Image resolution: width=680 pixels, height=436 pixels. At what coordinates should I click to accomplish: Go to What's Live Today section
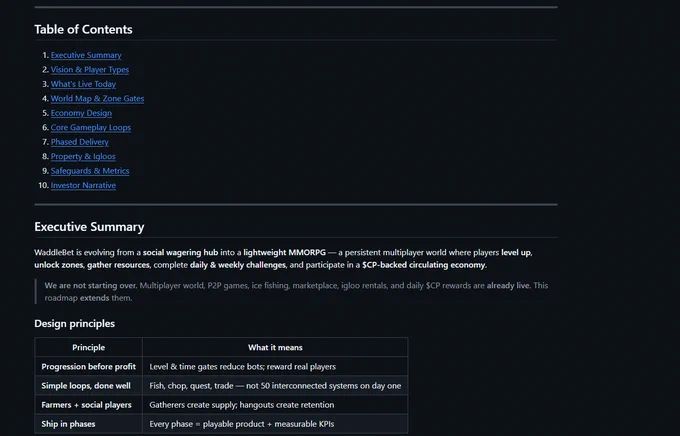point(83,84)
